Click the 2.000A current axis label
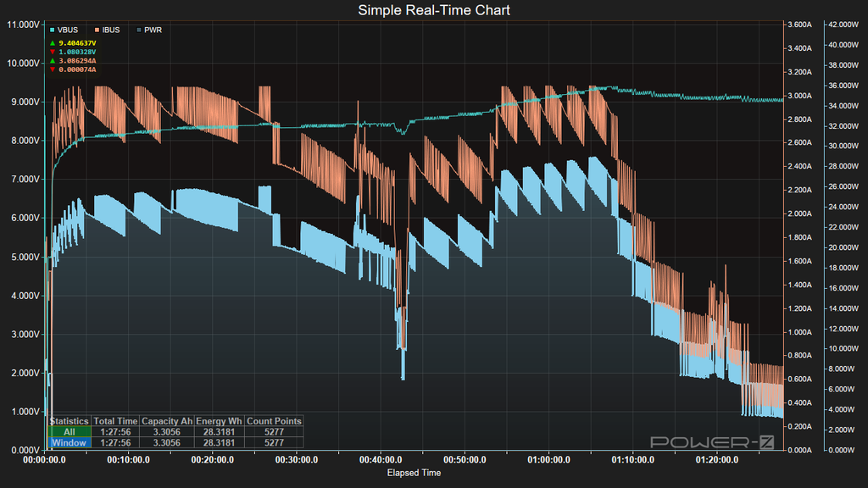The width and height of the screenshot is (868, 488). click(x=799, y=214)
